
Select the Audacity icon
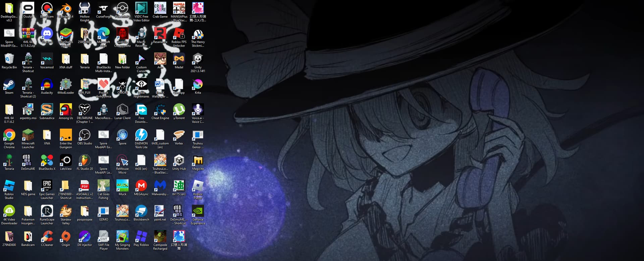tap(47, 84)
